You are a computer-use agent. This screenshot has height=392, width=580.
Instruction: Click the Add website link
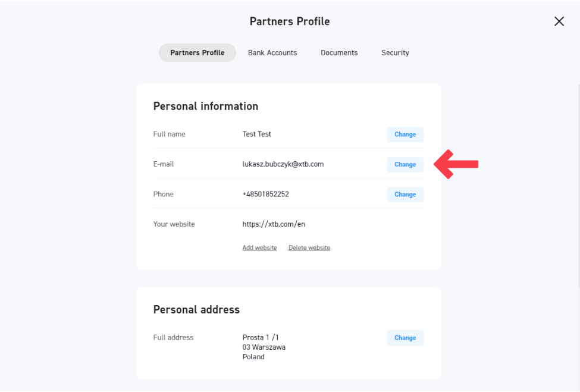point(259,247)
